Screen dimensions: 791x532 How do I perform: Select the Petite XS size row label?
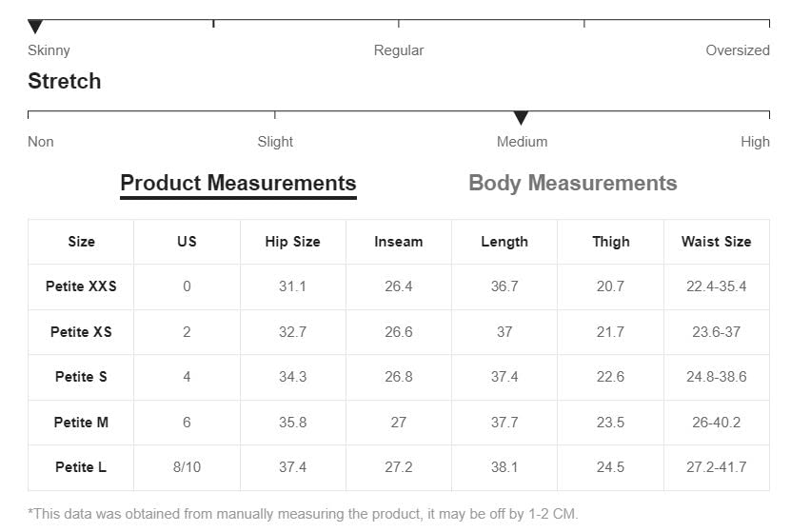point(81,332)
